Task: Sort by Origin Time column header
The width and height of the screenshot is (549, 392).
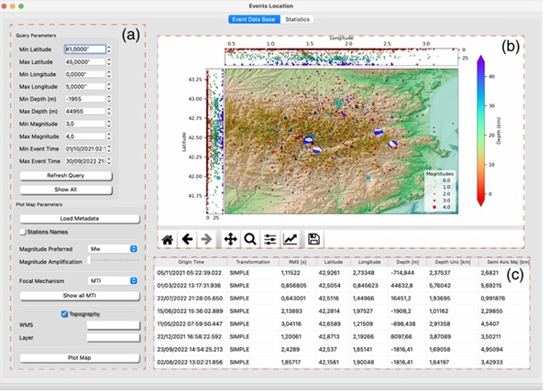Action: [x=192, y=262]
